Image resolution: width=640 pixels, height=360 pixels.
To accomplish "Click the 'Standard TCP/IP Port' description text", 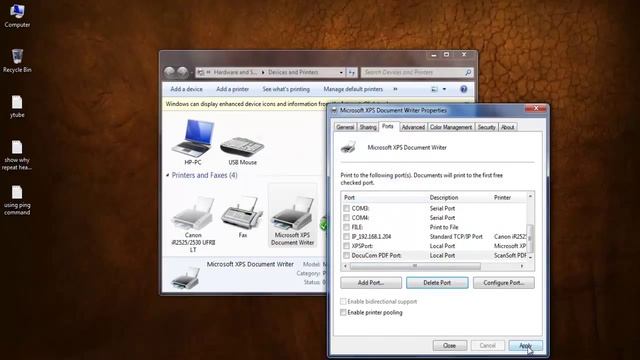I will [456, 236].
